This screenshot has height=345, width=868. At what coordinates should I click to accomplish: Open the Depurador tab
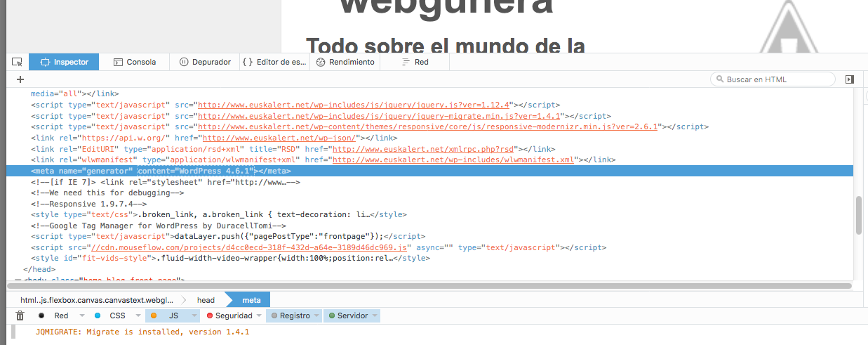pyautogui.click(x=205, y=62)
